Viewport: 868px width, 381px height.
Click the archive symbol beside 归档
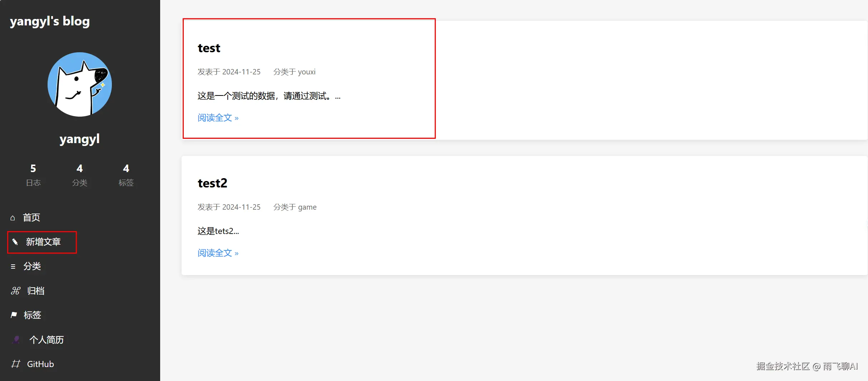click(x=15, y=291)
